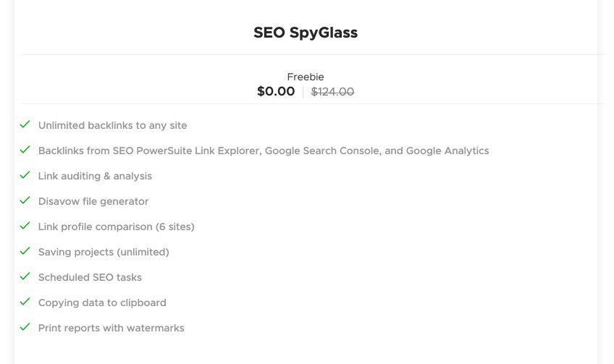
Task: Click the Unlimited backlinks to any site text
Action: tap(112, 125)
